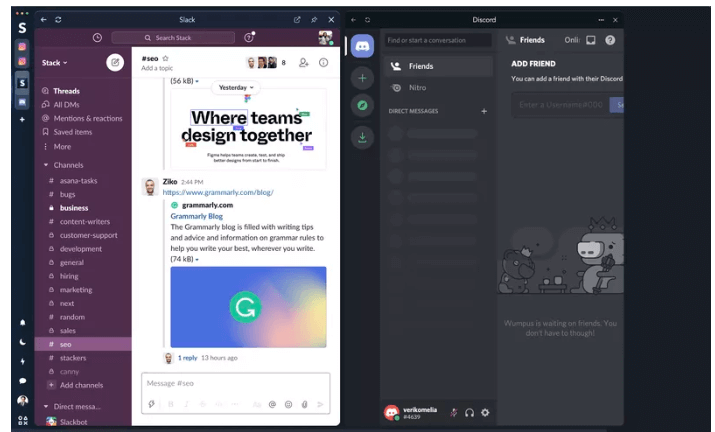The image size is (715, 432).
Task: Open Discord Explore servers compass icon
Action: 362,107
